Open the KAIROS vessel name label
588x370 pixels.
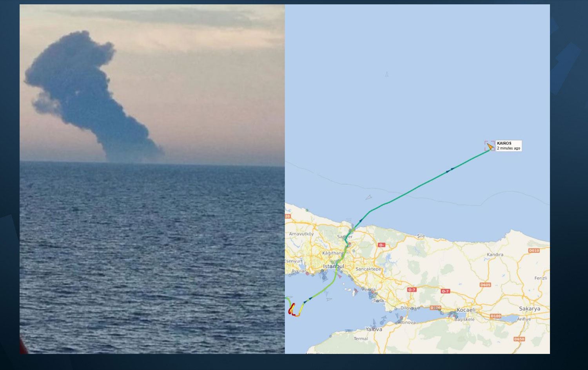point(504,143)
